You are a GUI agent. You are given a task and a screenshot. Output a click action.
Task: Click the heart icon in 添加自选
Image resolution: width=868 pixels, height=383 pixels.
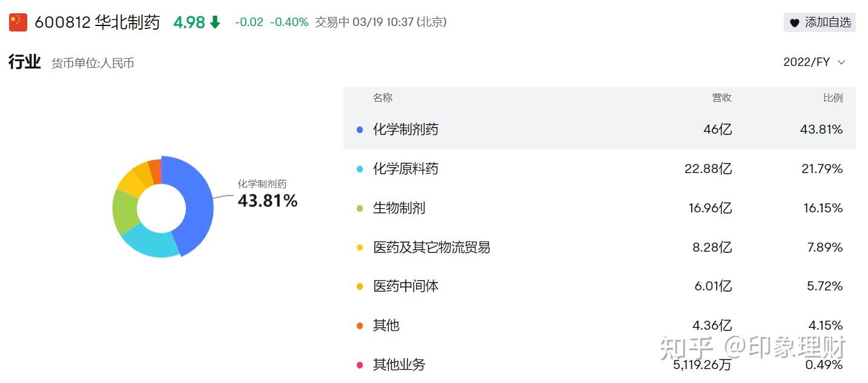(x=795, y=23)
